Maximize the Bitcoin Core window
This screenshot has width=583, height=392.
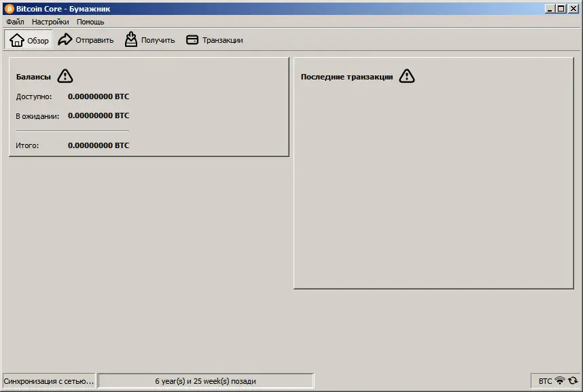tap(561, 9)
